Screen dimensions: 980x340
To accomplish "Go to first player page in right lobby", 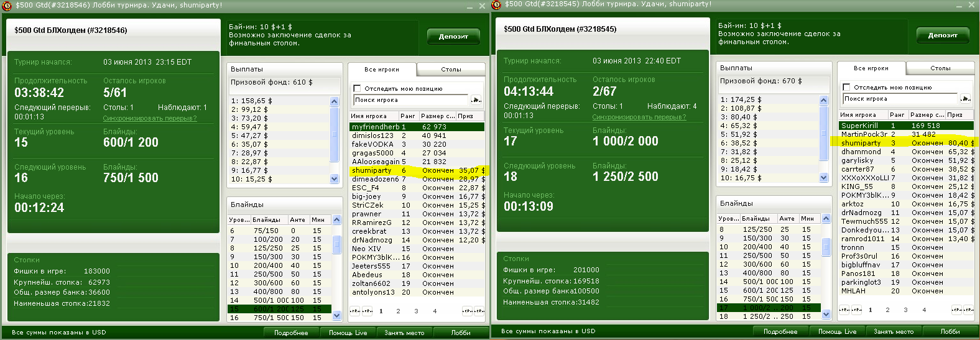I will coord(843,310).
